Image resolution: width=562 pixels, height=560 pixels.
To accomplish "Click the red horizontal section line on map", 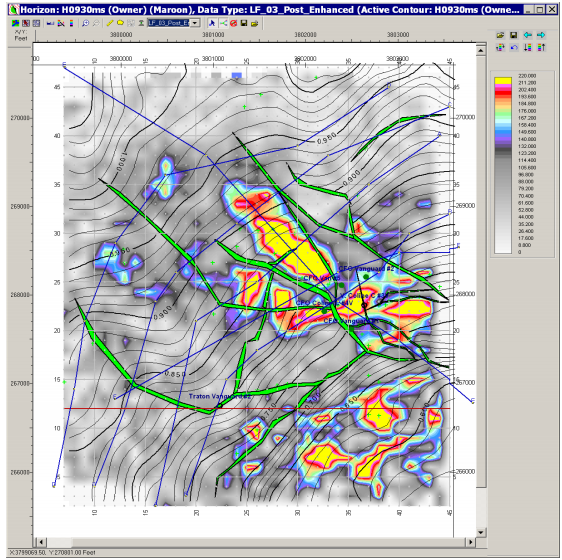I will (x=257, y=408).
